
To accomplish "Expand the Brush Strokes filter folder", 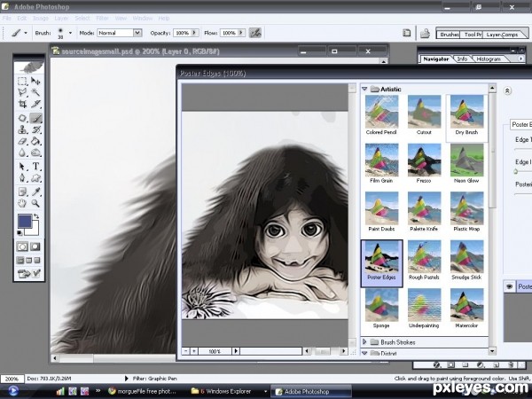I will click(x=364, y=342).
